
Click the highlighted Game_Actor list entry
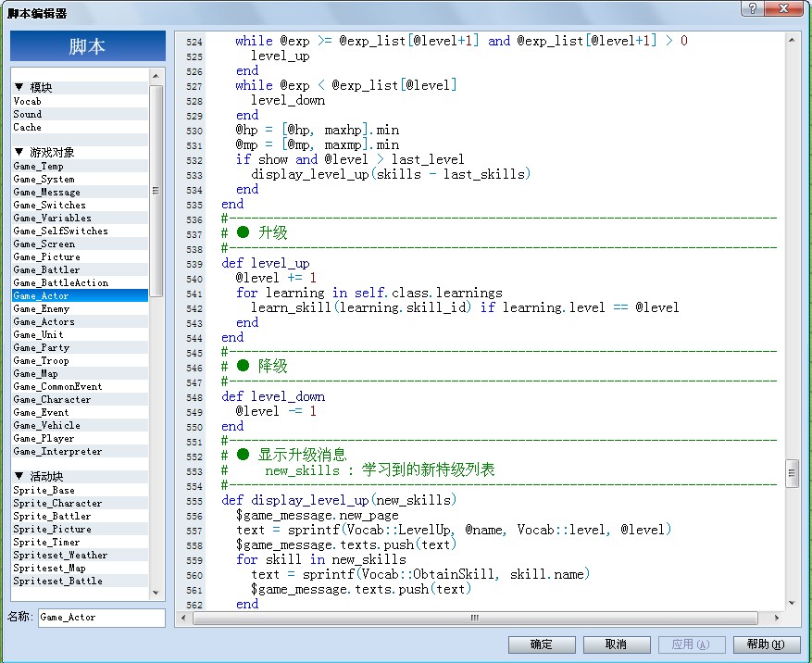tap(81, 295)
